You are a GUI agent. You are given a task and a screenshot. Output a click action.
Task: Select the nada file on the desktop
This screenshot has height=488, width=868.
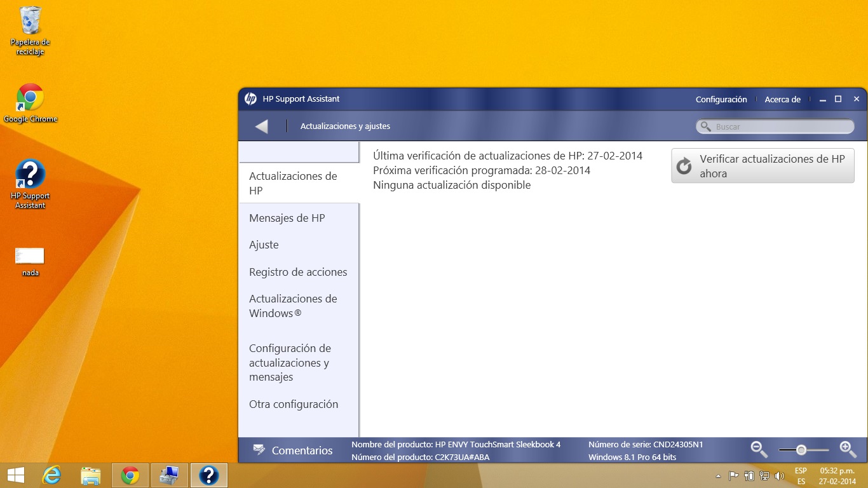pos(30,262)
